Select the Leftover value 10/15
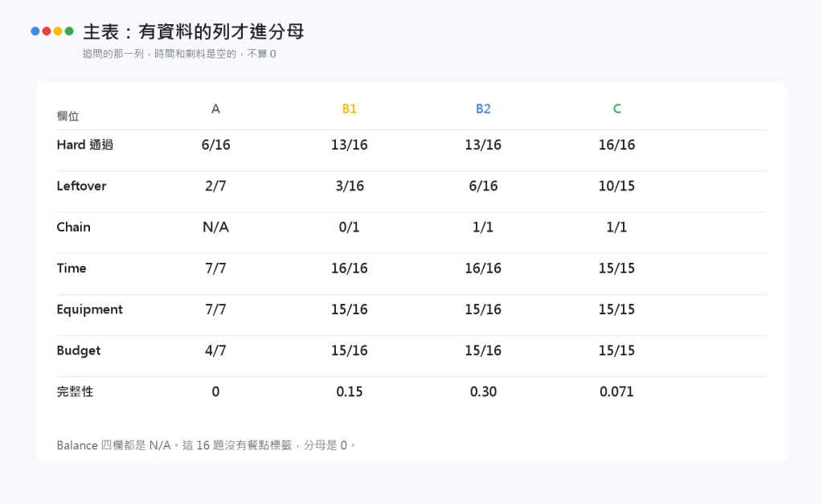This screenshot has height=504, width=823. (x=617, y=186)
